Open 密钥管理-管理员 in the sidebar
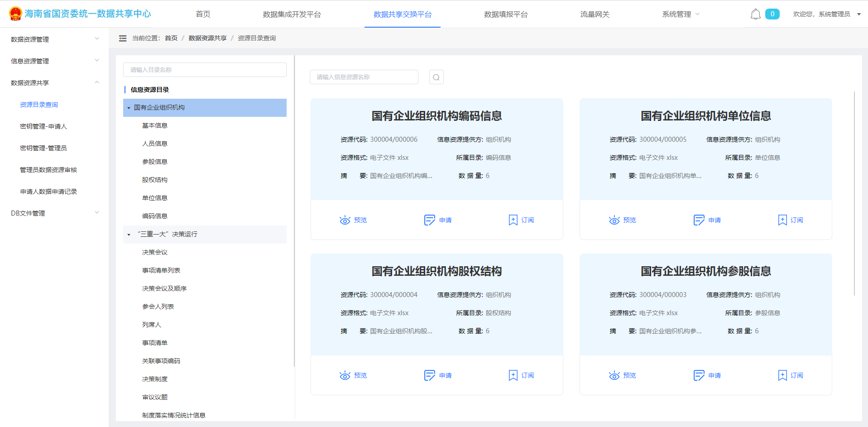868x427 pixels. (x=43, y=148)
